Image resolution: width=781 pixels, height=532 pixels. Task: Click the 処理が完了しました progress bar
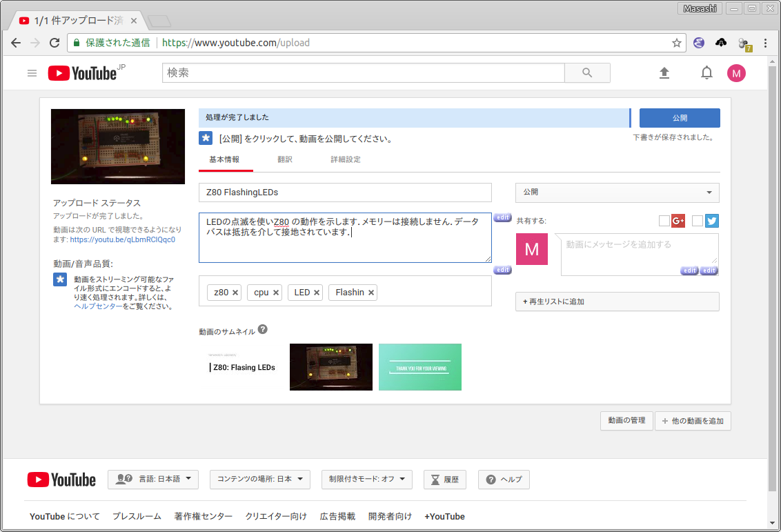(415, 117)
